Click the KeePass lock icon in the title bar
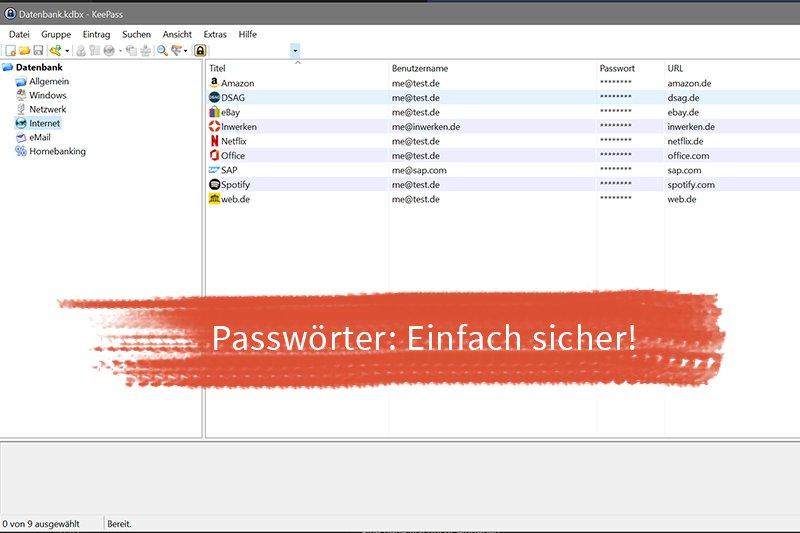 pos(10,13)
